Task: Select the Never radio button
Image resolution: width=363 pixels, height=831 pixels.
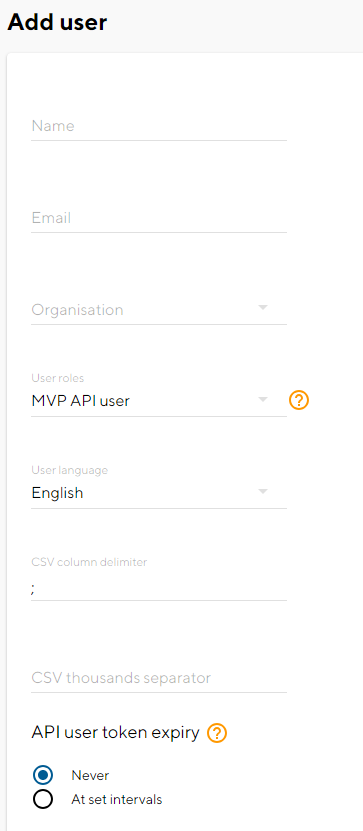Action: pos(42,775)
